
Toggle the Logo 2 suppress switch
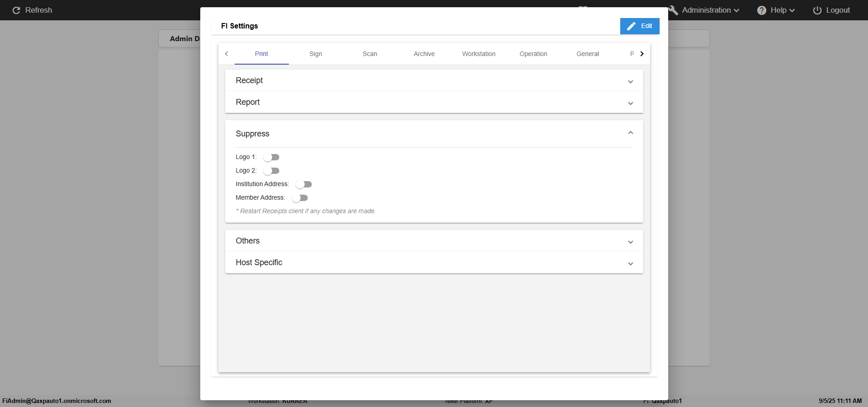(271, 171)
